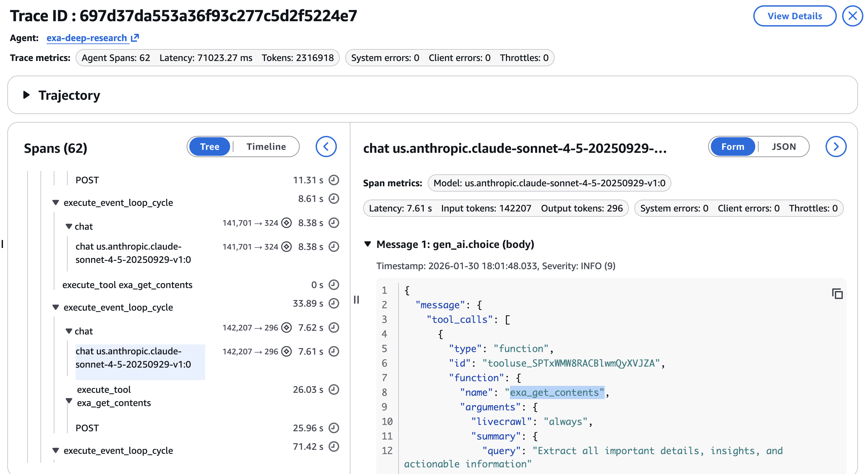Collapse the 26.03 s execute_tool exa_get_contents node

pyautogui.click(x=69, y=400)
